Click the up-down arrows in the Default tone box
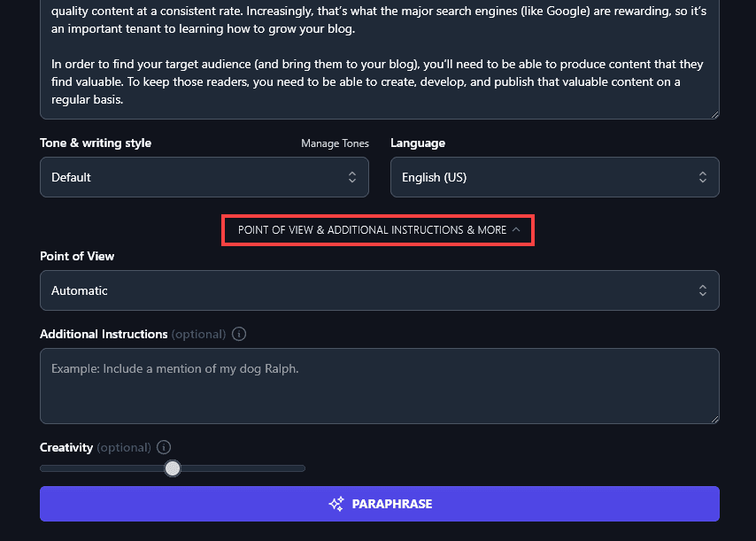This screenshot has width=756, height=541. (352, 177)
